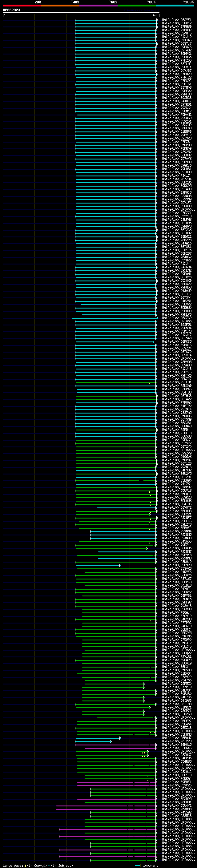Select the hit label UniRef100_Q208T5
The image size is (197, 868).
pos(177,33)
